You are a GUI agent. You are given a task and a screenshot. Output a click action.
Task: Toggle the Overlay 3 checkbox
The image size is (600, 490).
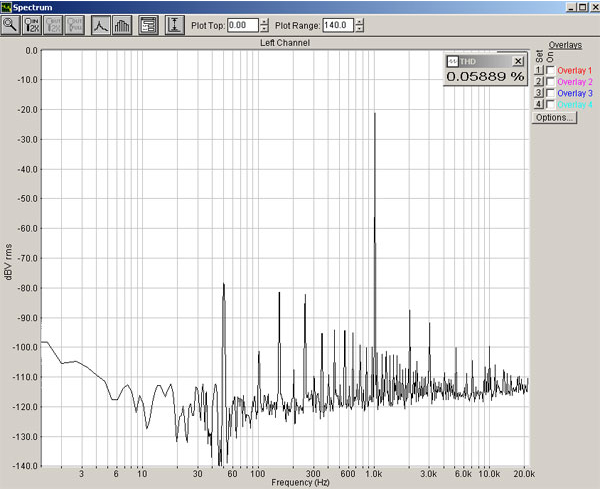550,93
